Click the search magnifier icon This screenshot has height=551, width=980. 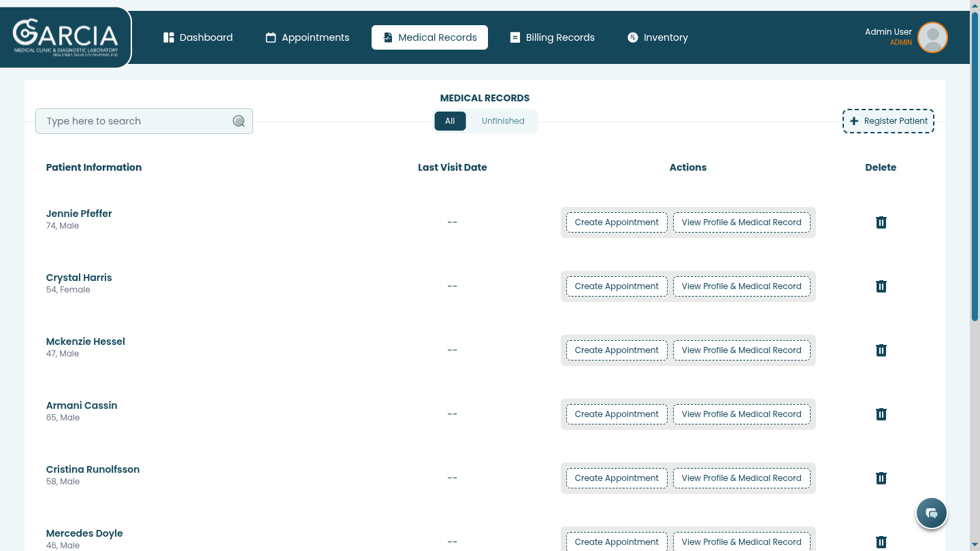click(239, 121)
